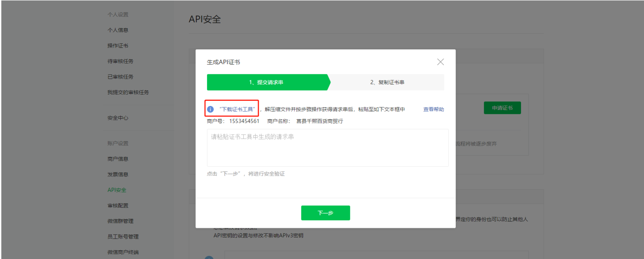Click the 下一步 button
The height and width of the screenshot is (259, 644).
tap(325, 213)
